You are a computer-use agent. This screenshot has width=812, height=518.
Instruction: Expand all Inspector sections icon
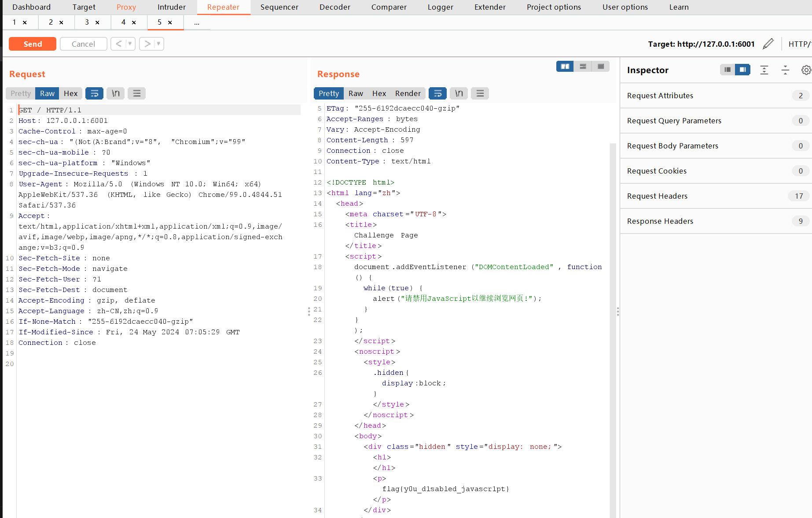tap(764, 70)
